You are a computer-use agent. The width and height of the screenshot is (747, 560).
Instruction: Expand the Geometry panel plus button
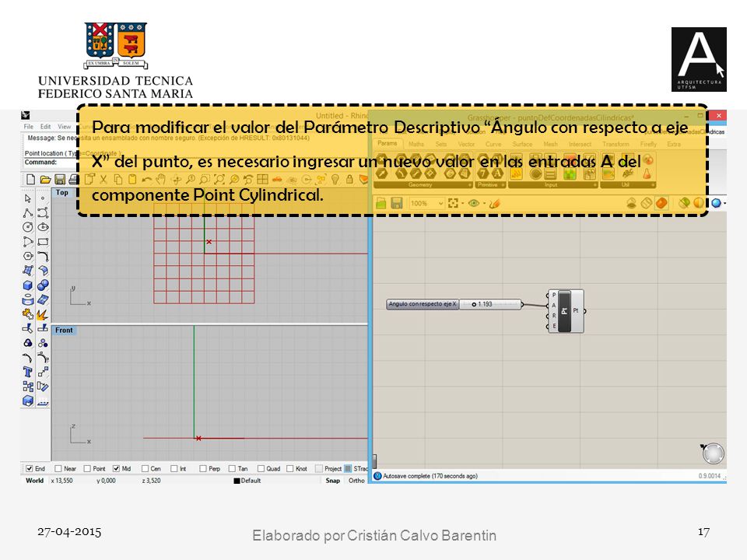[470, 185]
